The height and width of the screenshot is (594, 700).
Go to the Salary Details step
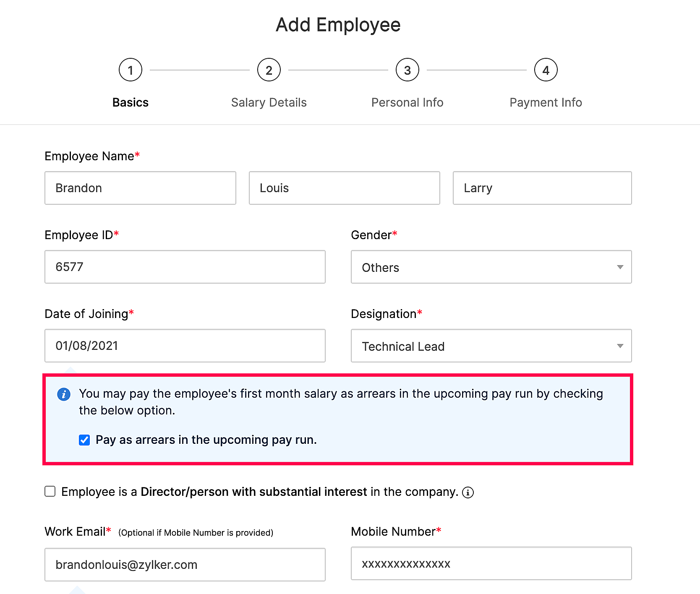coord(269,102)
